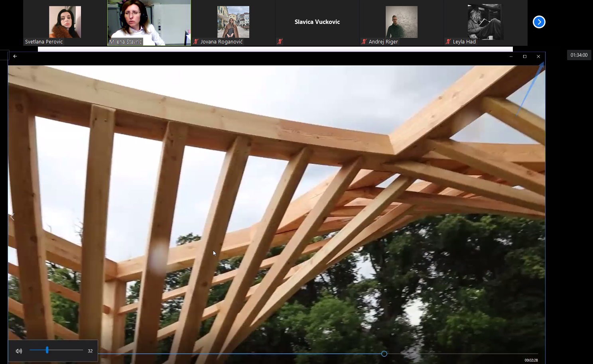Click the 01:34:00 meeting timer
This screenshot has height=364, width=593.
[579, 55]
